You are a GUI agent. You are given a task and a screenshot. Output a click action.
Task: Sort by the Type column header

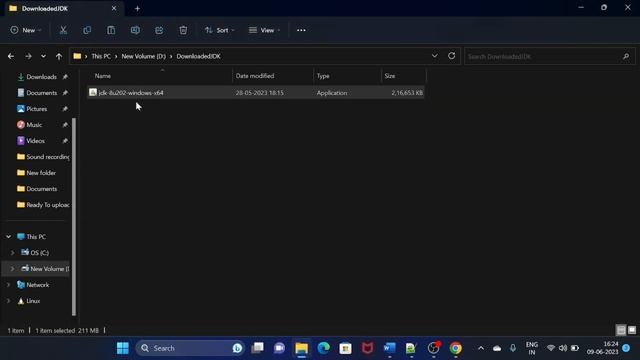click(x=323, y=76)
